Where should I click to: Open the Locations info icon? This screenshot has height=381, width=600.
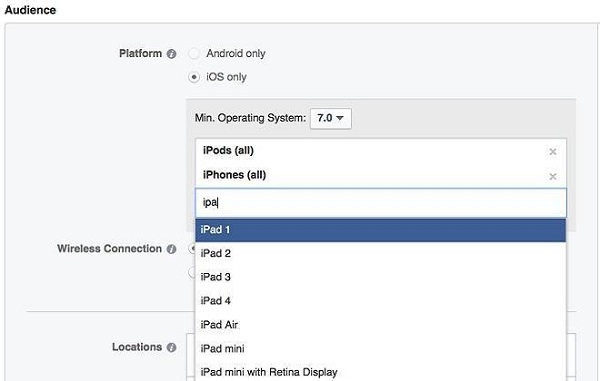click(171, 347)
